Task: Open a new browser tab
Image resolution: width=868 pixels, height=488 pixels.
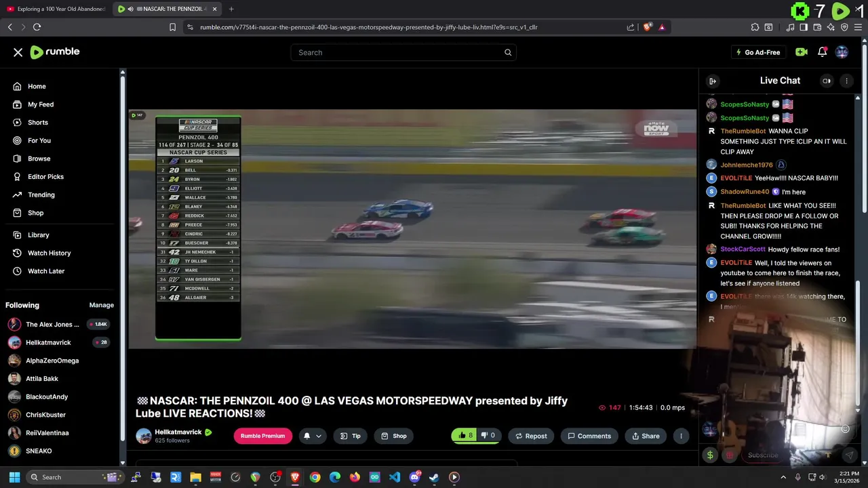Action: pos(231,9)
